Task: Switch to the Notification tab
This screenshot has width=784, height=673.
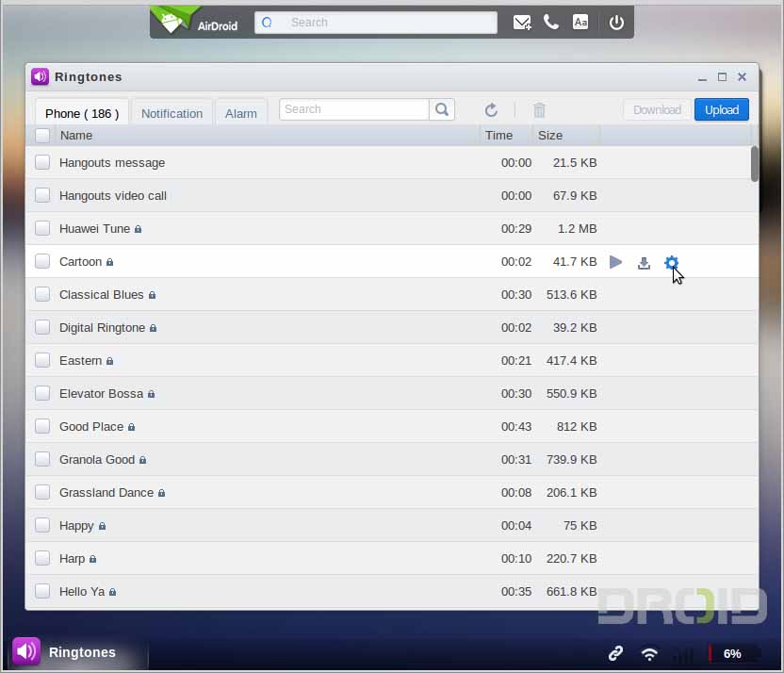Action: click(x=171, y=113)
